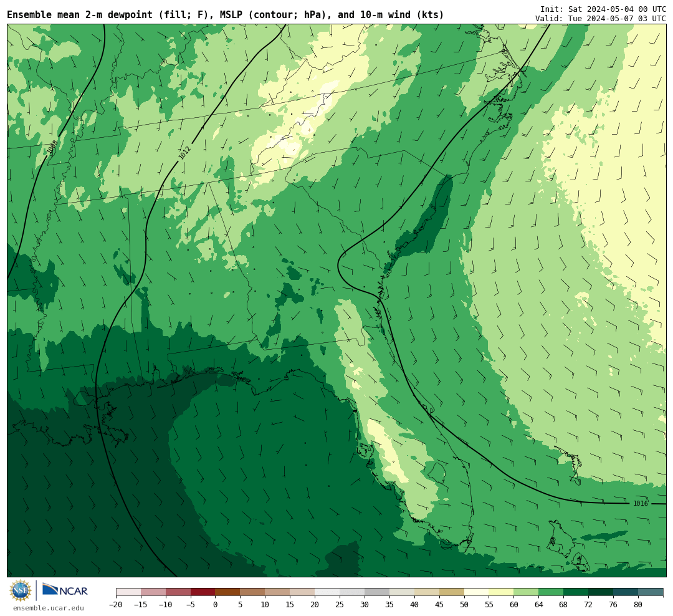The image size is (673, 616).
Task: Click the Init: Sat 2024-05-04 00 UTC text
Action: pyautogui.click(x=603, y=9)
